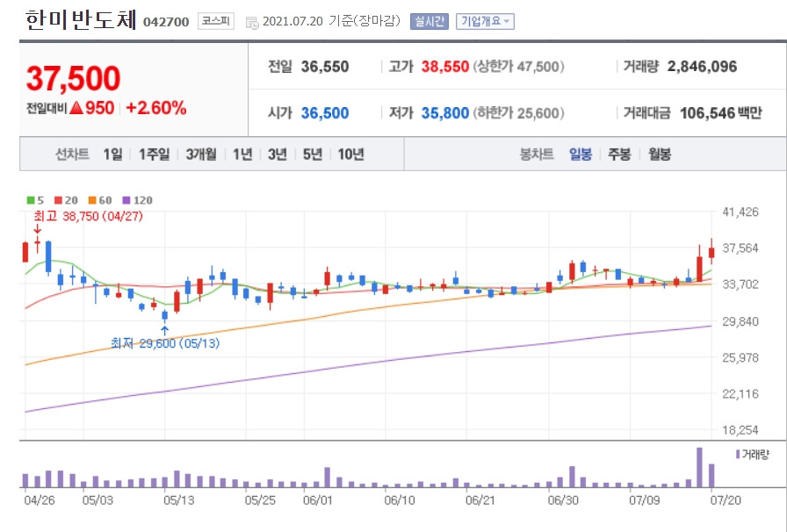The height and width of the screenshot is (532, 787).
Task: Click the 최고 38,750 (04/27) annotation
Action: click(89, 216)
